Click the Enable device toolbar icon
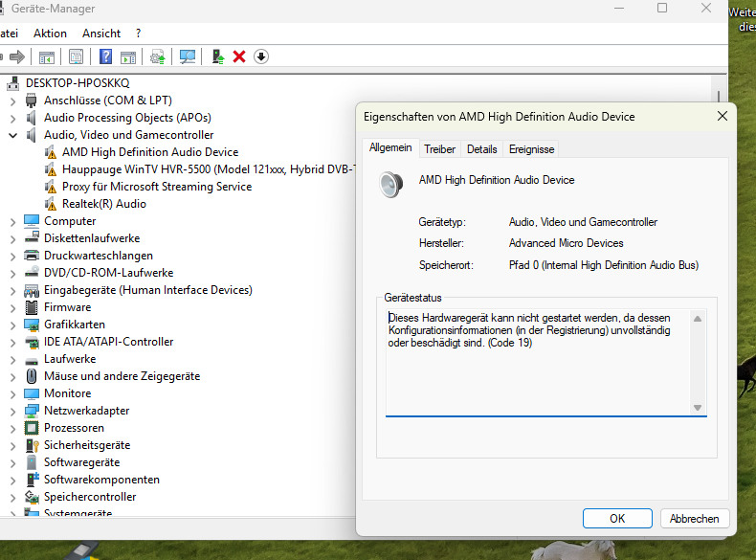 point(218,56)
